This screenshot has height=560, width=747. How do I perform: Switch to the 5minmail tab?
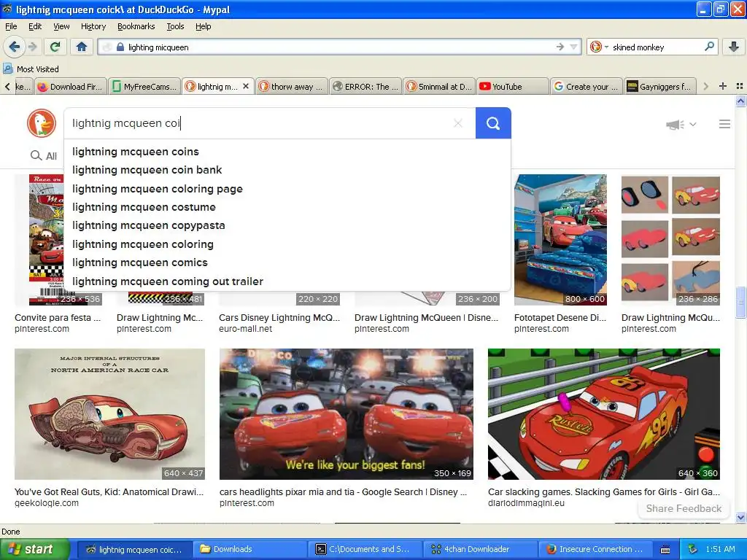439,87
